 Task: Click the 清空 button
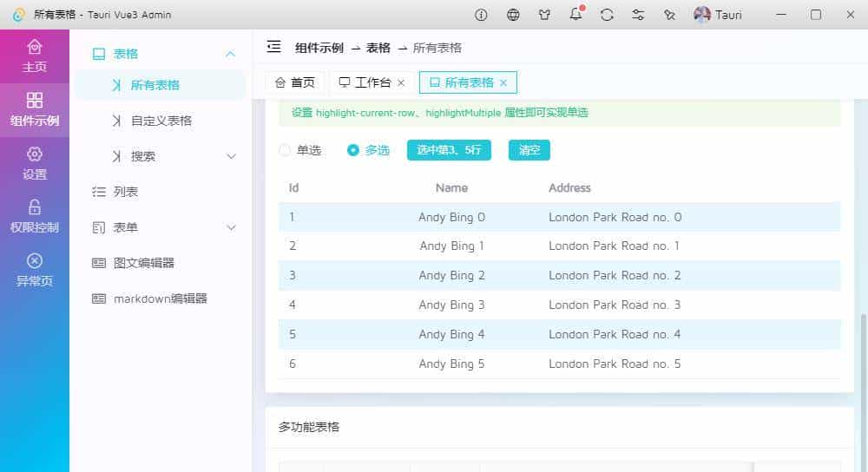pyautogui.click(x=529, y=150)
